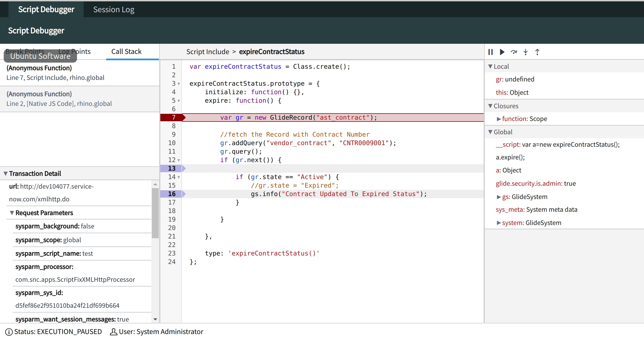Collapse the Global variables section
This screenshot has width=644, height=338.
(x=490, y=132)
